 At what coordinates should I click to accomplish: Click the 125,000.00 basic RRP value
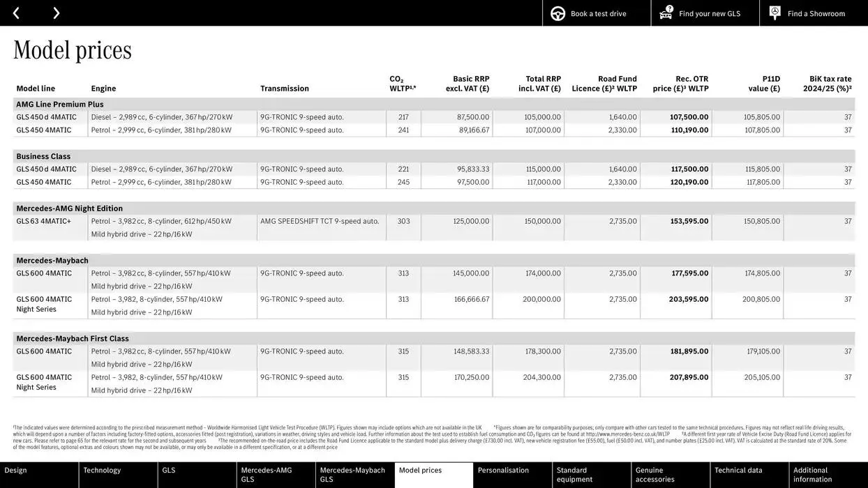coord(471,222)
